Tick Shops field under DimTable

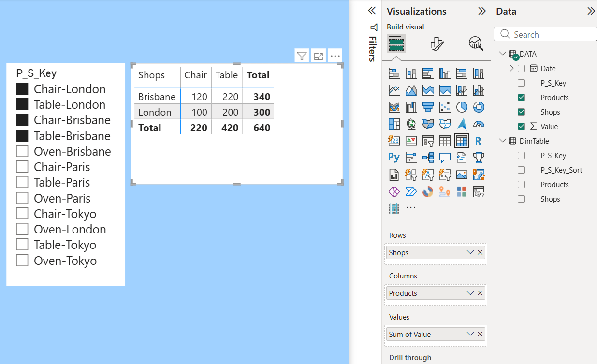coord(521,199)
